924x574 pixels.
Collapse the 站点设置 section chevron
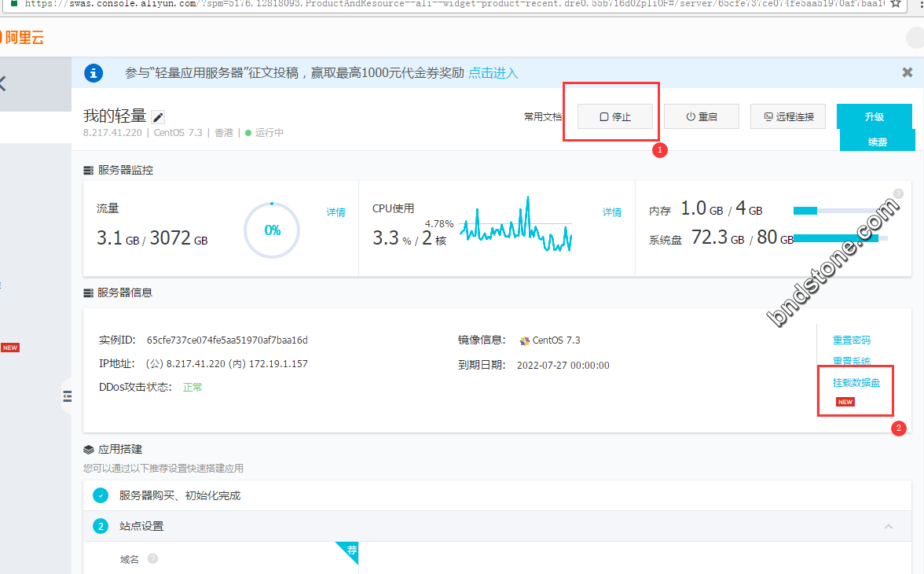889,526
